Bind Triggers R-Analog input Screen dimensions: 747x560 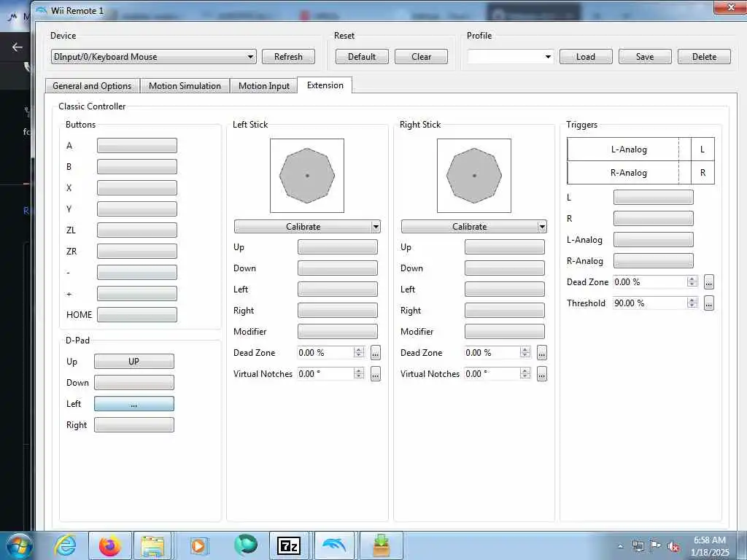(653, 260)
